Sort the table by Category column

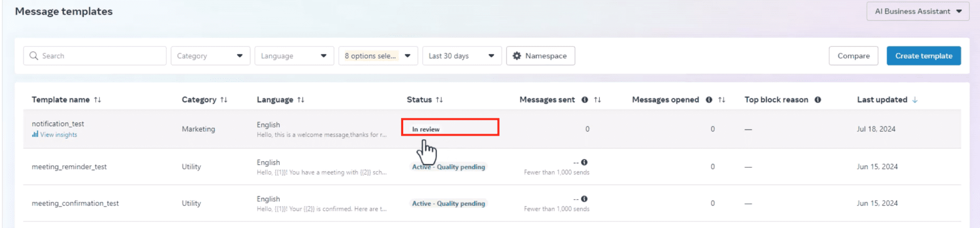click(x=224, y=100)
